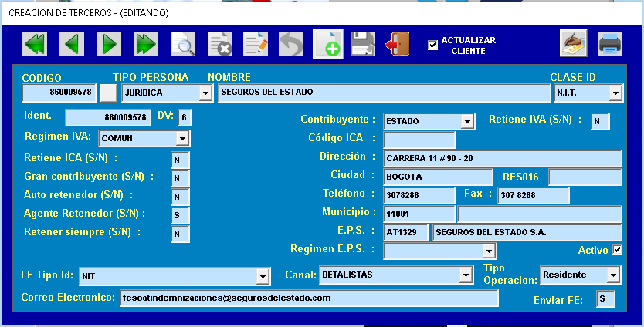
Task: Expand the Regimen E.P.S. dropdown
Action: (x=488, y=251)
